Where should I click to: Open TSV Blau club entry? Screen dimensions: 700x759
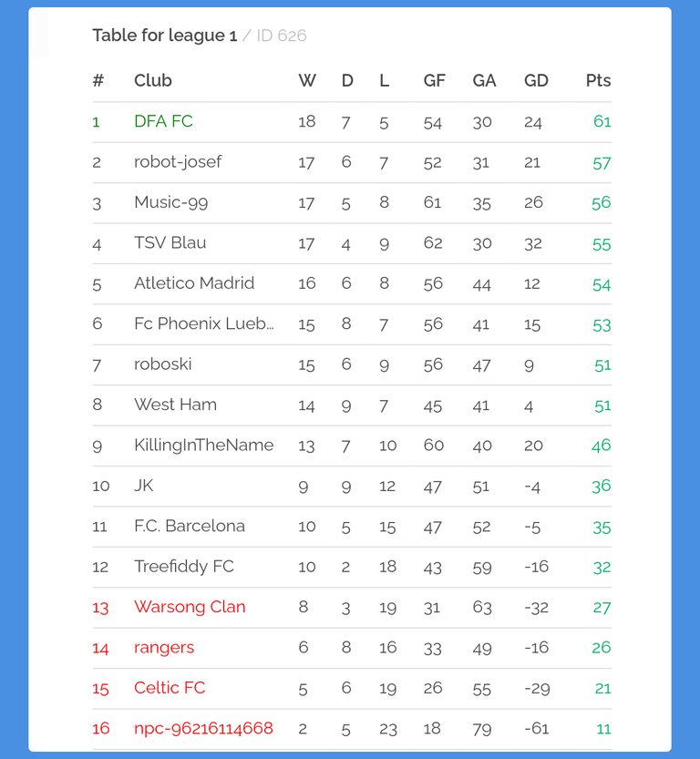tap(170, 242)
